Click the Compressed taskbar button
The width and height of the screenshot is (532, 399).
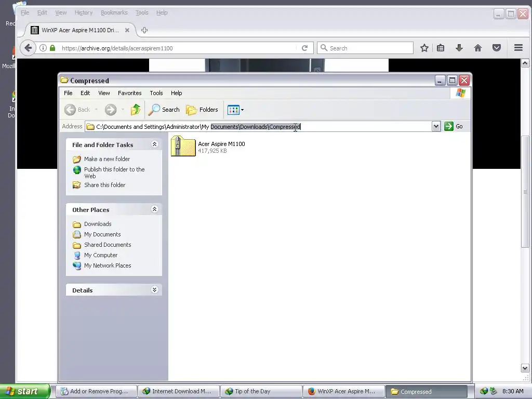click(x=427, y=391)
